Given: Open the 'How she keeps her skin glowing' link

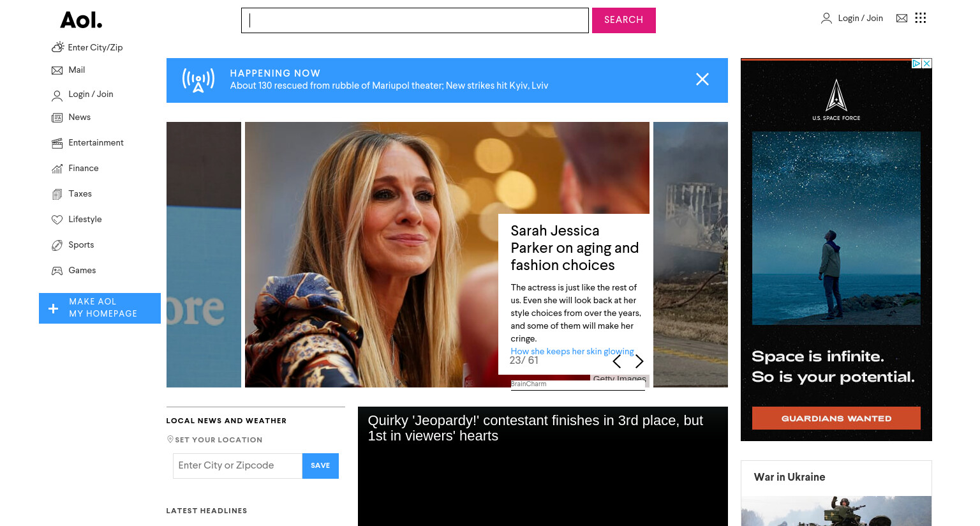Looking at the screenshot, I should [x=572, y=351].
